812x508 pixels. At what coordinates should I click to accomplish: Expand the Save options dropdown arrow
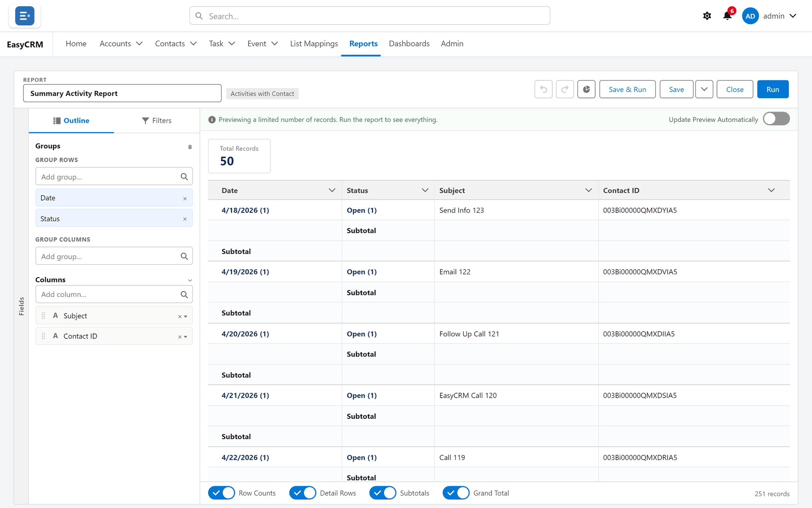(704, 89)
